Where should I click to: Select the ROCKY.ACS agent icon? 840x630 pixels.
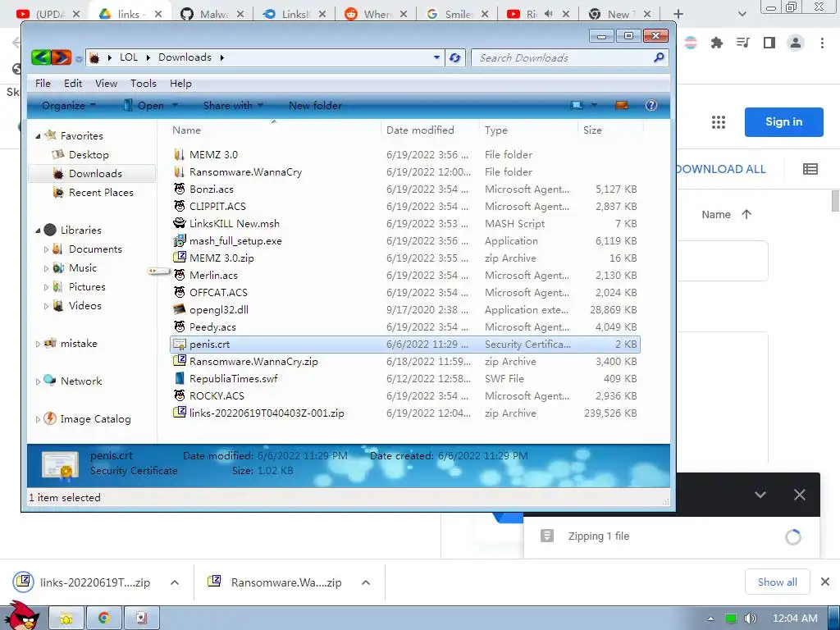tap(180, 395)
